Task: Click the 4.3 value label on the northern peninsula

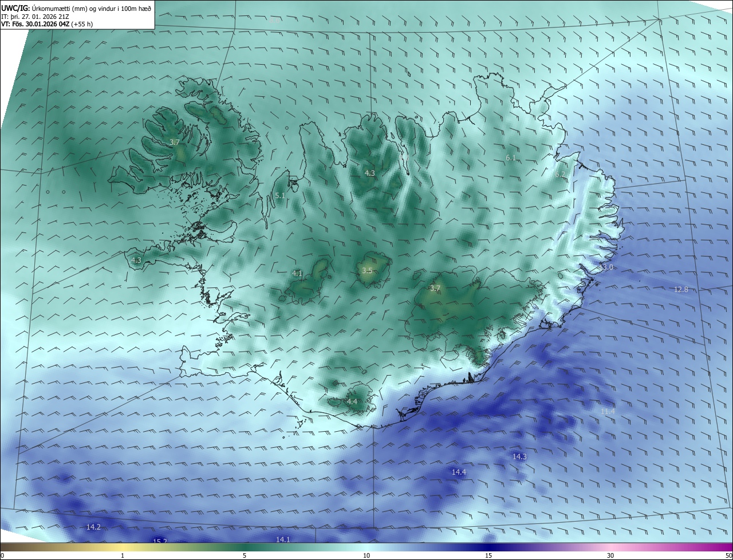Action: coord(370,173)
